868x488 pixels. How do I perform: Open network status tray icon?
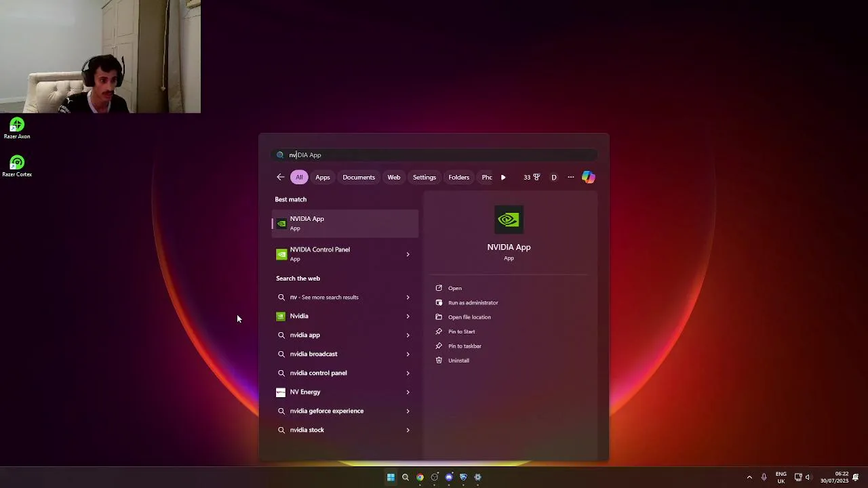coord(798,477)
